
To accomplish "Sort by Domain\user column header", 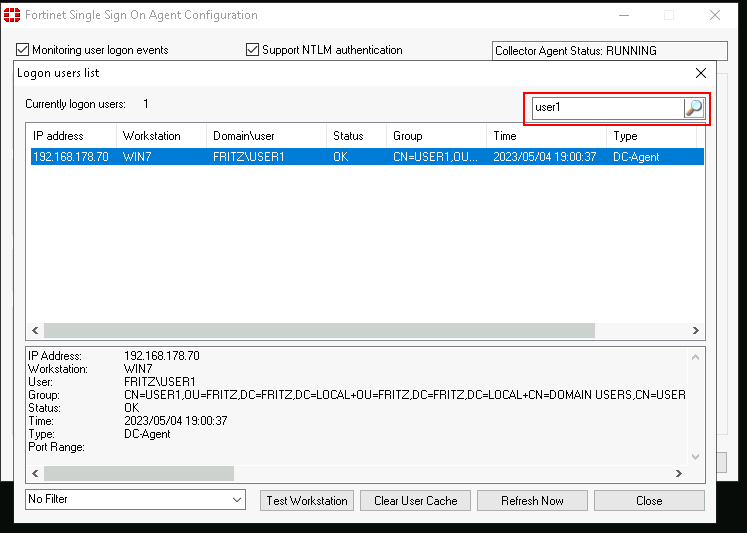I will point(267,136).
